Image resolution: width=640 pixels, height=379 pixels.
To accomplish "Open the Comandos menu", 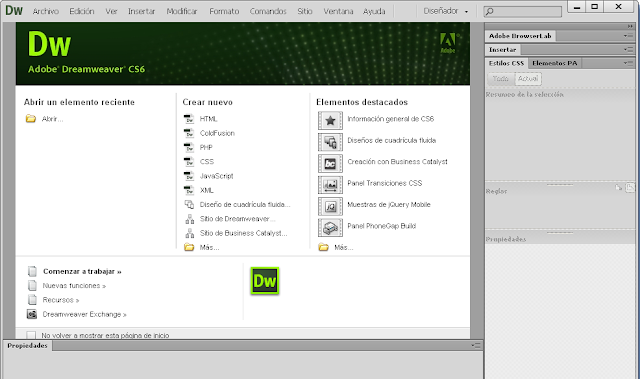I will (268, 11).
